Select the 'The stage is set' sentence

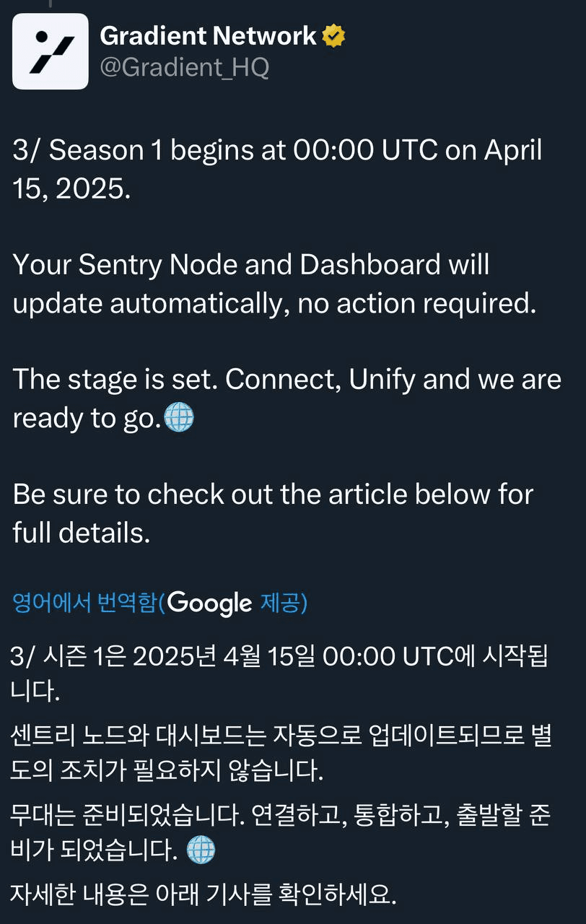point(115,380)
